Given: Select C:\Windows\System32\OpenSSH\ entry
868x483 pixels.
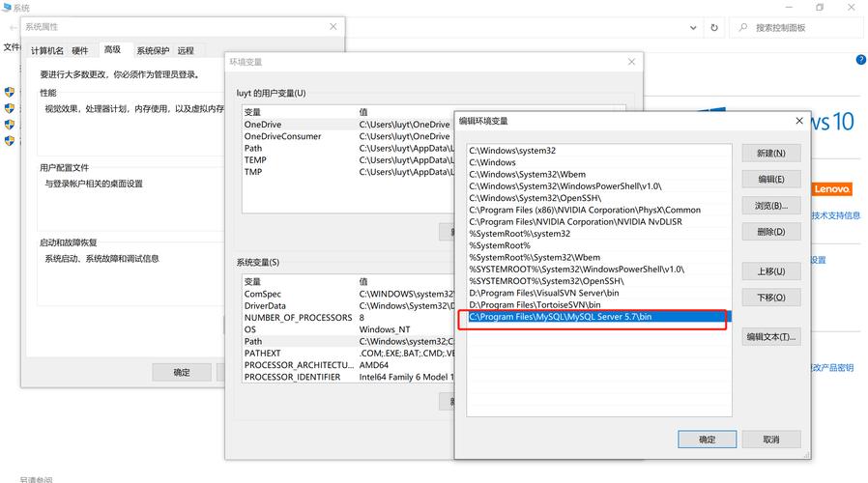Looking at the screenshot, I should pos(599,198).
